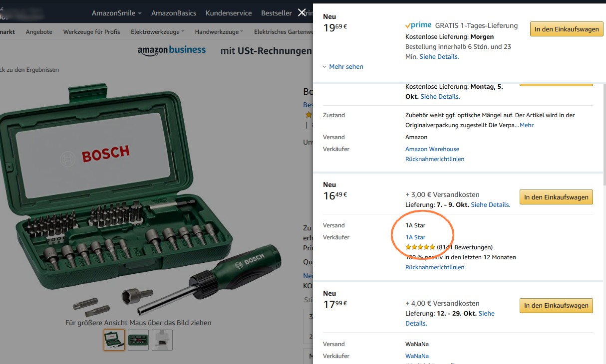
Task: Open Amazon Warehouse seller link
Action: click(432, 149)
